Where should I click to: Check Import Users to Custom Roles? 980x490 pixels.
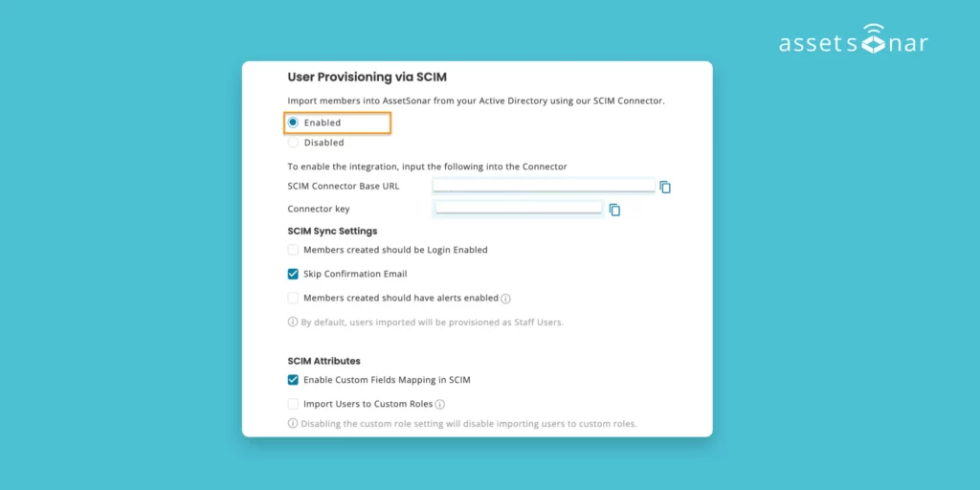293,405
